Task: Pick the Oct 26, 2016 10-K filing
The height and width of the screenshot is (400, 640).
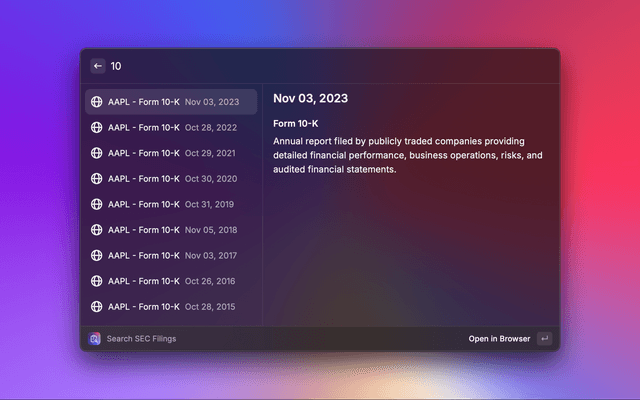Action: coord(170,281)
